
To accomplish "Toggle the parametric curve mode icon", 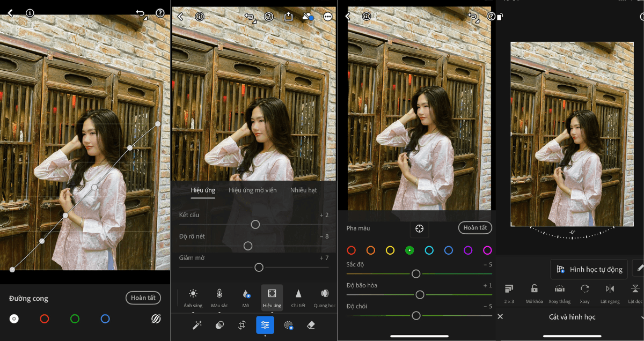I will 156,319.
